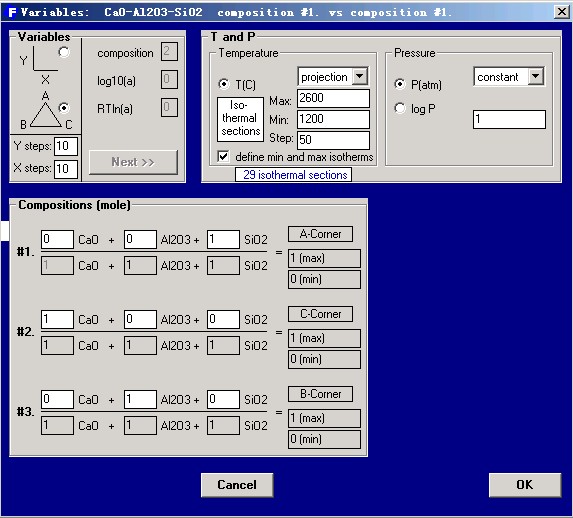Click composition #2 min value box
The width and height of the screenshot is (573, 518).
324,359
